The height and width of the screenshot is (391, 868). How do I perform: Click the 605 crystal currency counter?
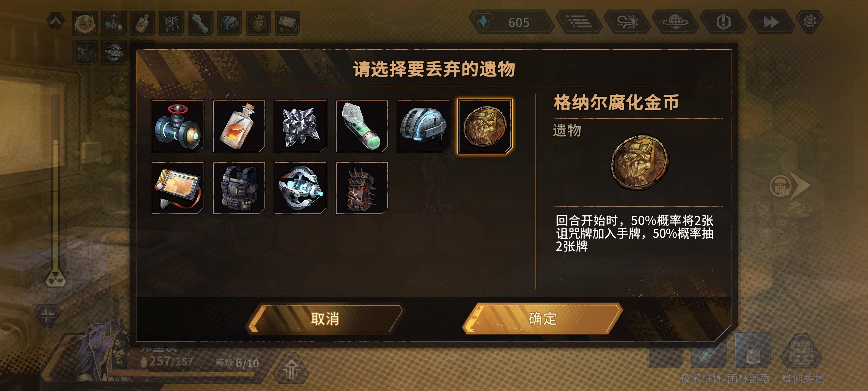(x=512, y=22)
